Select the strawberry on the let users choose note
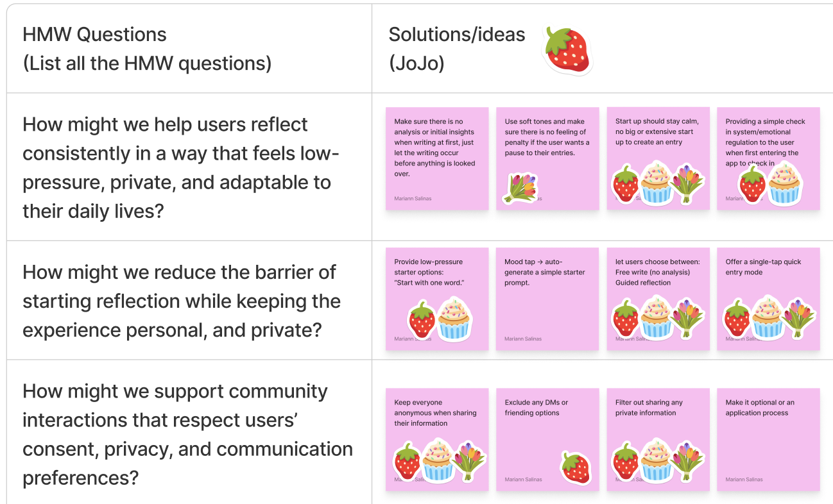Screen dimensions: 833x504 (626, 319)
